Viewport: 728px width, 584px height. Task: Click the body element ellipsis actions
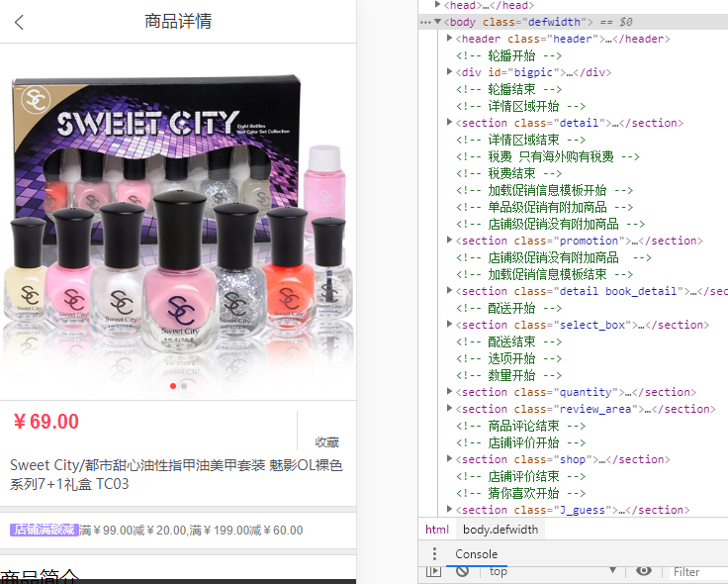tap(424, 22)
